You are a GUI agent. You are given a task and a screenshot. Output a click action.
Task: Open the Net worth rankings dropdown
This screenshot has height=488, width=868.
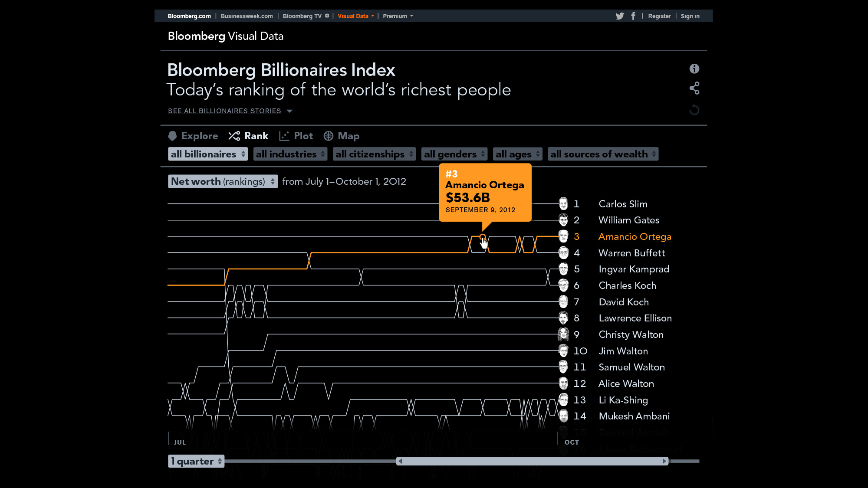(x=223, y=181)
